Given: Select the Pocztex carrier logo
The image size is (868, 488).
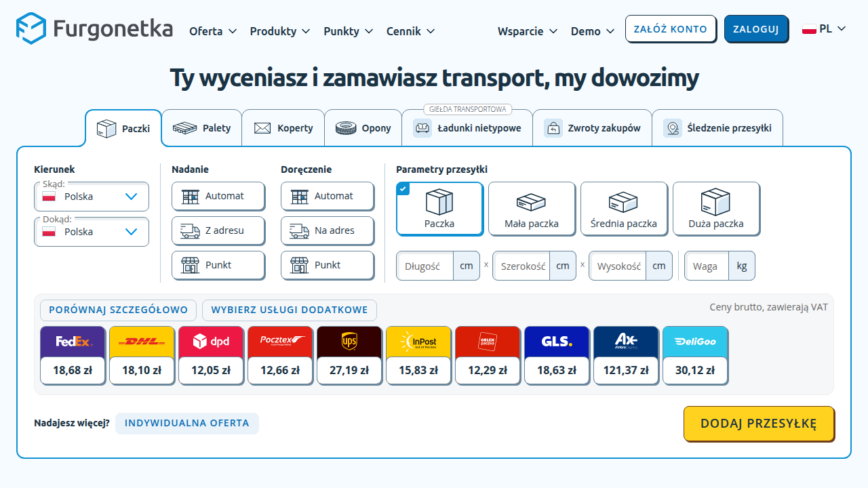Looking at the screenshot, I should click(281, 342).
